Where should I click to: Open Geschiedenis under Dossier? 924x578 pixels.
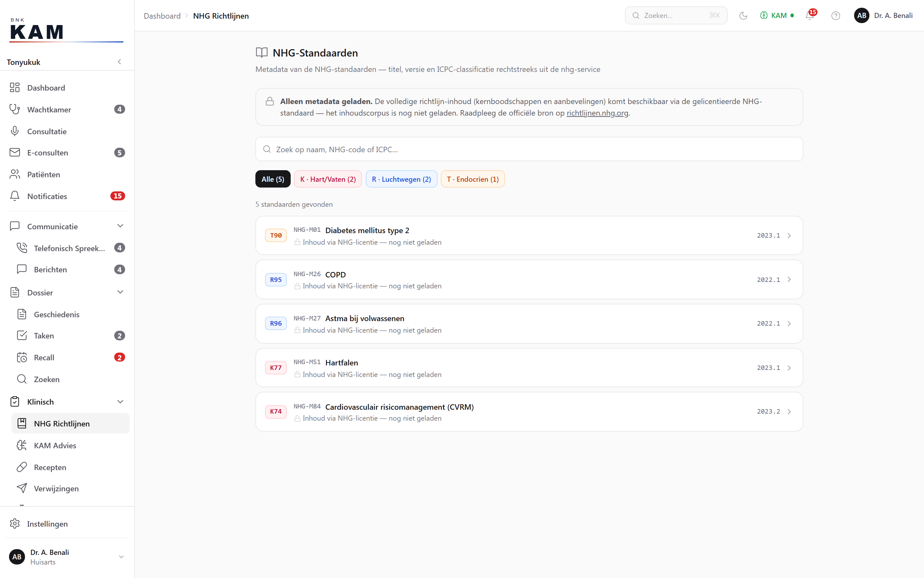[71, 314]
